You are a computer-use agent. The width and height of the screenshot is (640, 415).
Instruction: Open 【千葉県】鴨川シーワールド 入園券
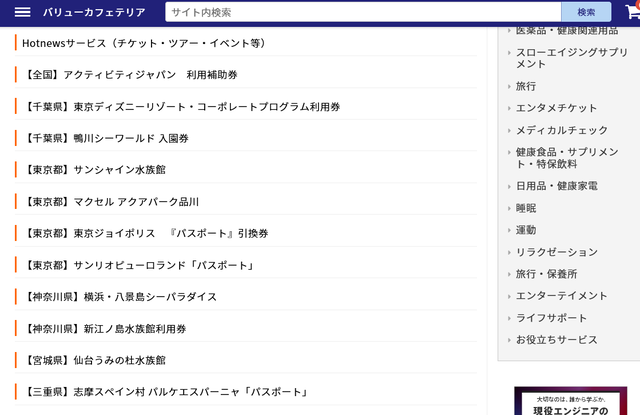[106, 138]
